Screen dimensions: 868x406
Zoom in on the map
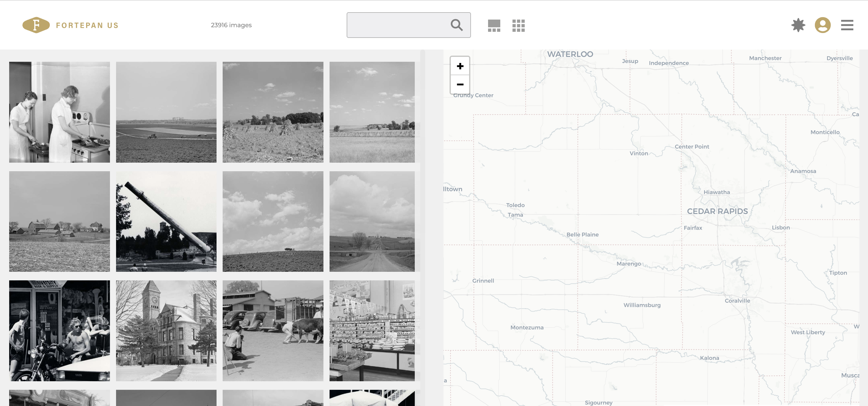pyautogui.click(x=460, y=66)
